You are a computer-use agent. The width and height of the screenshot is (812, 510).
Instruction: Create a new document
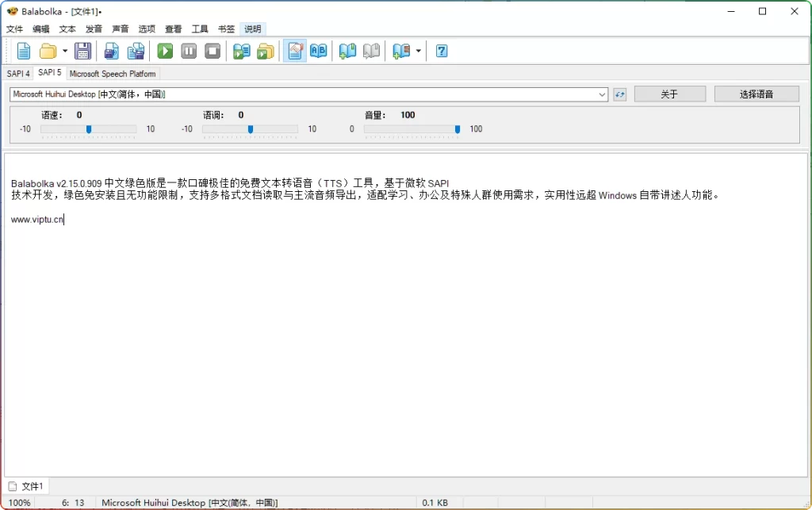pos(23,51)
